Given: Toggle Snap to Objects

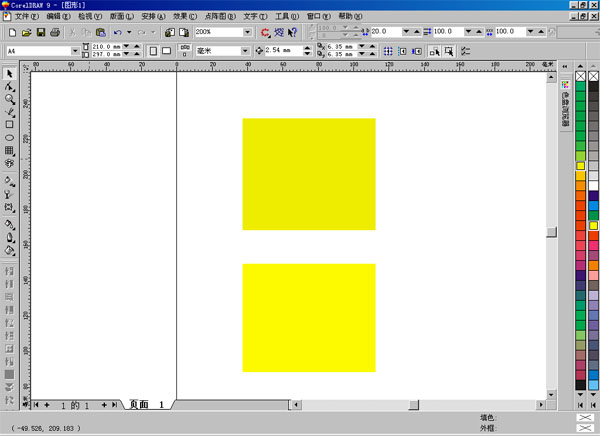Looking at the screenshot, I should pos(417,51).
